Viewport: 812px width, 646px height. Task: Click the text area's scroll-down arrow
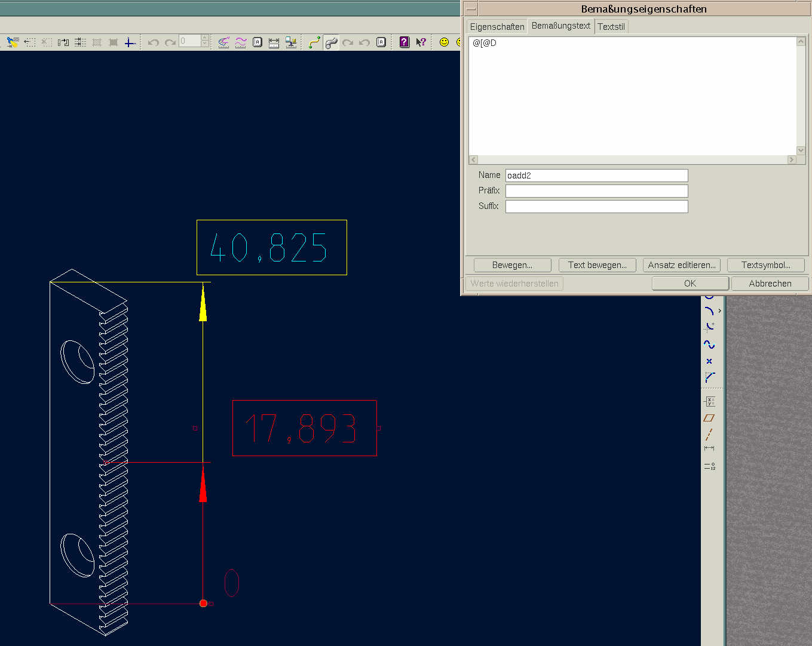tap(801, 150)
